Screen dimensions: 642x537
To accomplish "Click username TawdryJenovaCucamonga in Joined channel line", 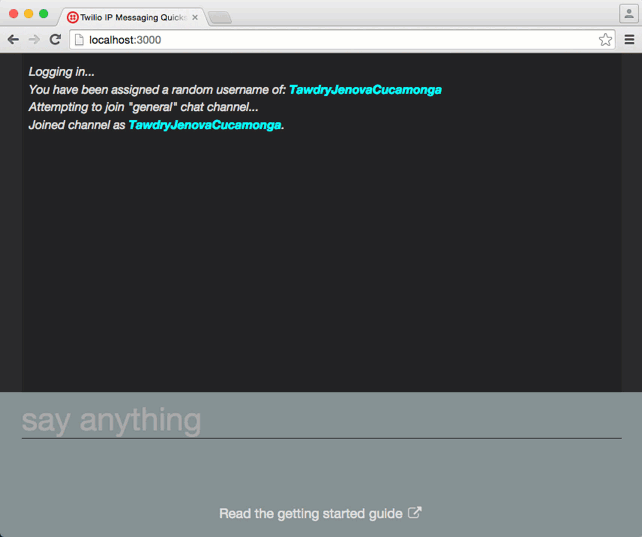I will coord(205,125).
